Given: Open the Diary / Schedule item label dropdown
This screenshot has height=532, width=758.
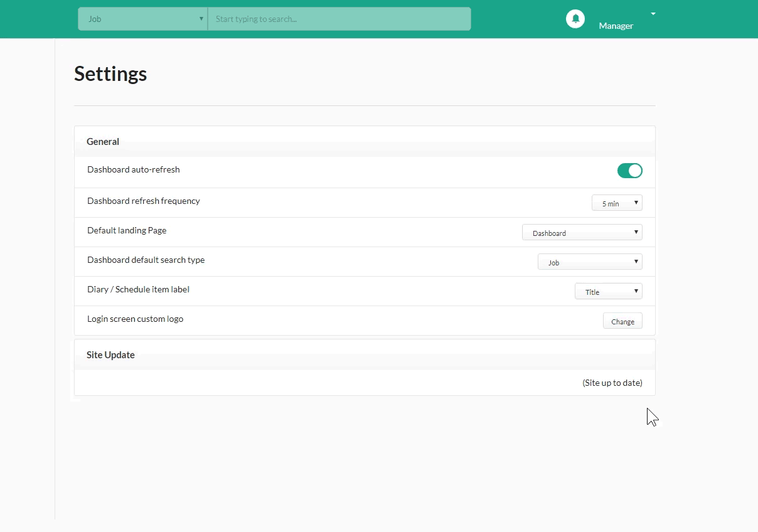Looking at the screenshot, I should pyautogui.click(x=608, y=290).
